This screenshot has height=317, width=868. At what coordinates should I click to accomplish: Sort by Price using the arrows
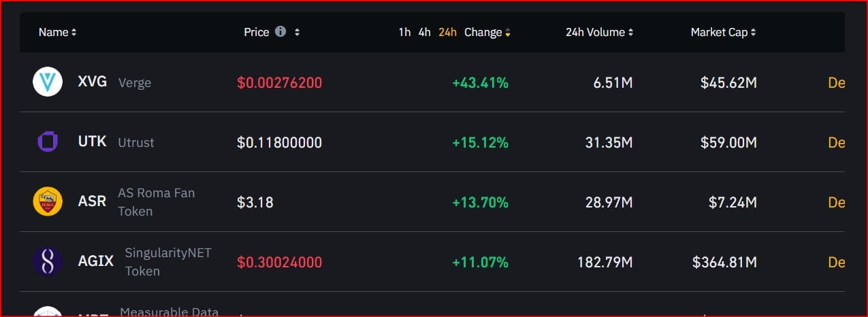[x=298, y=32]
